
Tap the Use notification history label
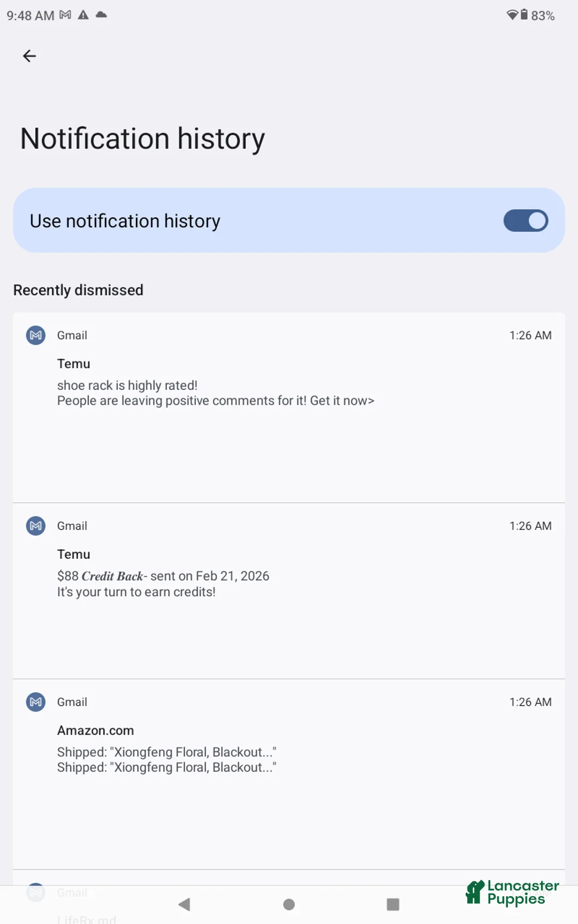[125, 221]
